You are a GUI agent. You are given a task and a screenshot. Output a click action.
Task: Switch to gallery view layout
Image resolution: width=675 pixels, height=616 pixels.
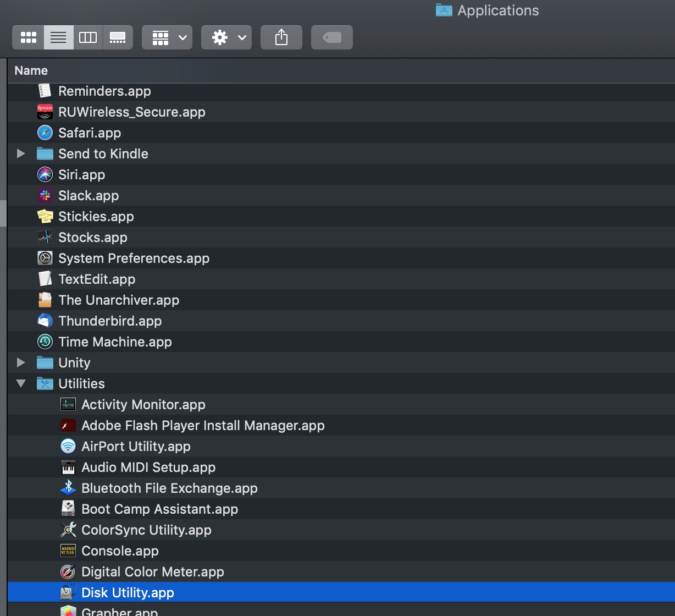pos(118,37)
